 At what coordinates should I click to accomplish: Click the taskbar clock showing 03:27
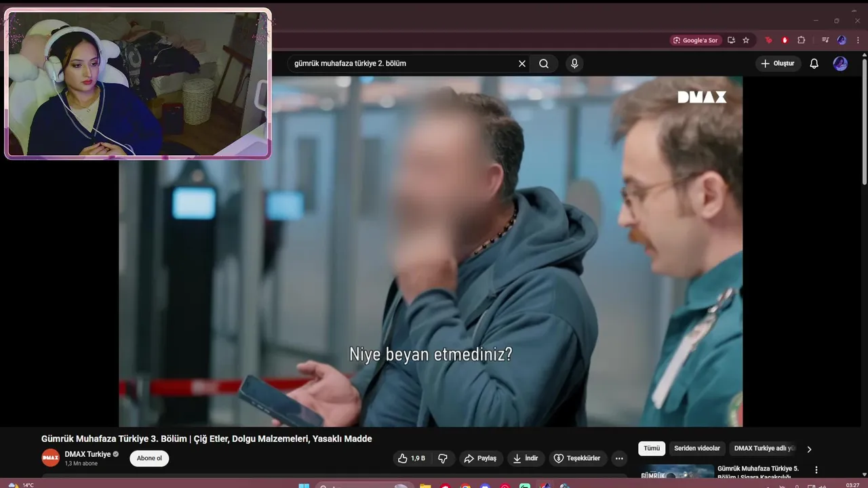click(852, 485)
